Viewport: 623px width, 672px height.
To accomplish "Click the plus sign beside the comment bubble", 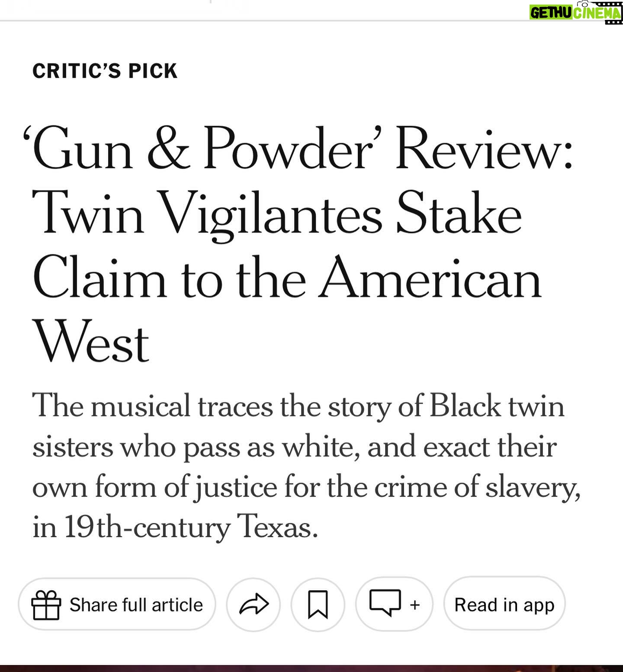I will [414, 604].
